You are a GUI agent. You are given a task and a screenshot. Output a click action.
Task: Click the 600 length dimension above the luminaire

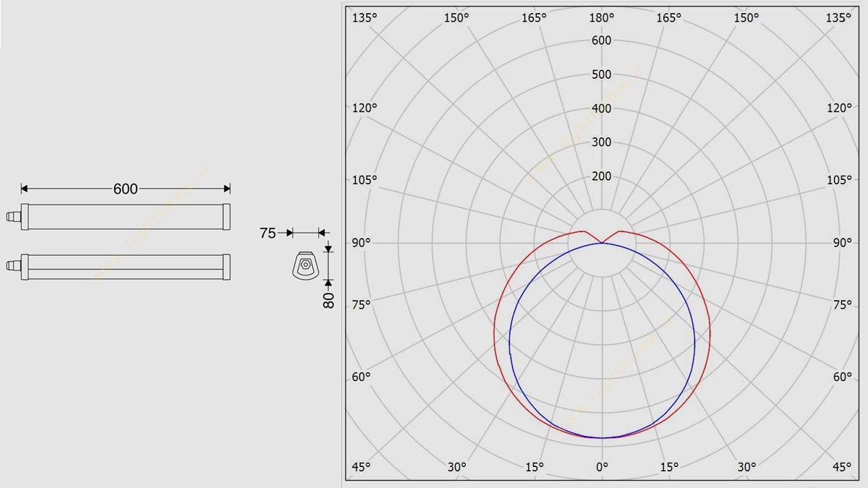[x=125, y=189]
